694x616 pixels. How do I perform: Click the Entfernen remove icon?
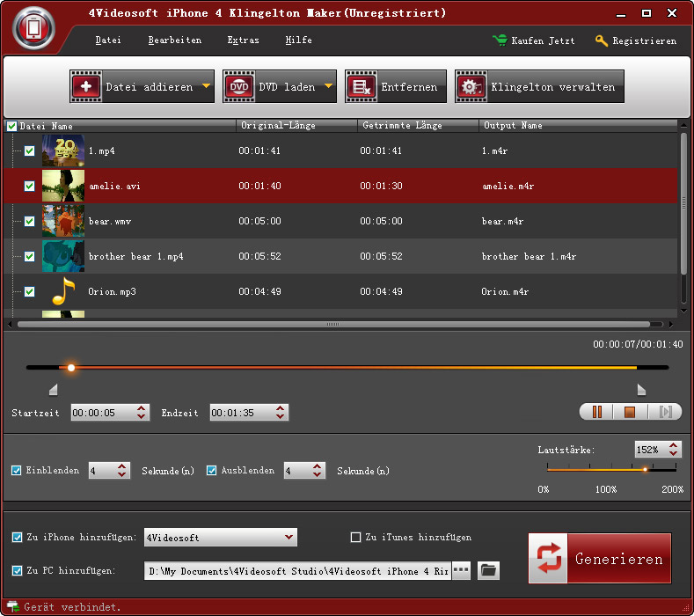[362, 87]
